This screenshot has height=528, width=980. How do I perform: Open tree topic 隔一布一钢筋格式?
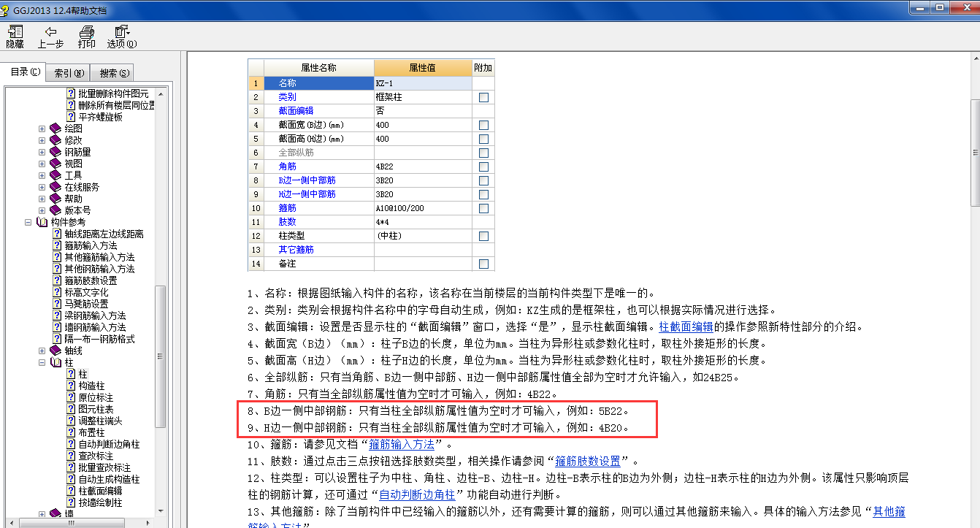(x=99, y=339)
